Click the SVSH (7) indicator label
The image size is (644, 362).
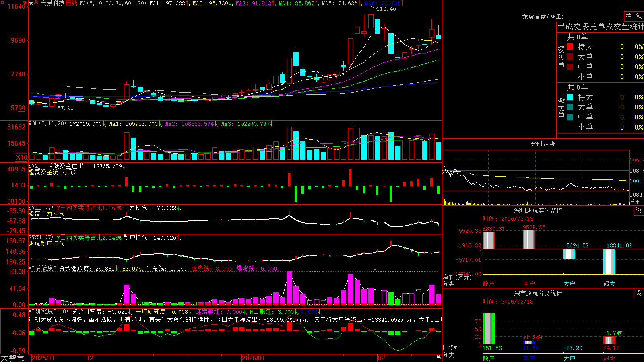coord(41,238)
